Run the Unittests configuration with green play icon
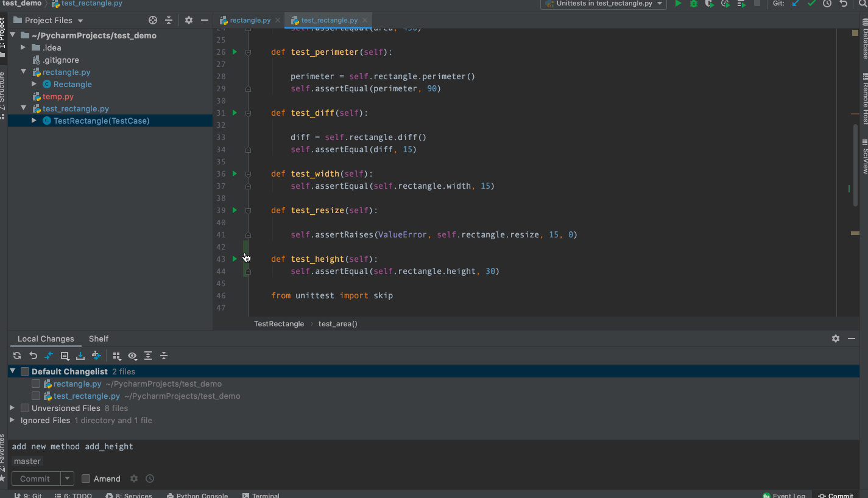 pos(678,4)
